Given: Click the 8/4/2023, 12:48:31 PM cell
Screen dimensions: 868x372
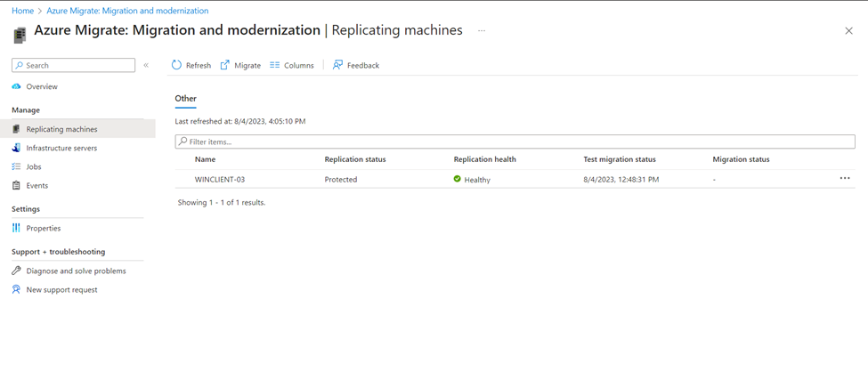Looking at the screenshot, I should point(621,180).
